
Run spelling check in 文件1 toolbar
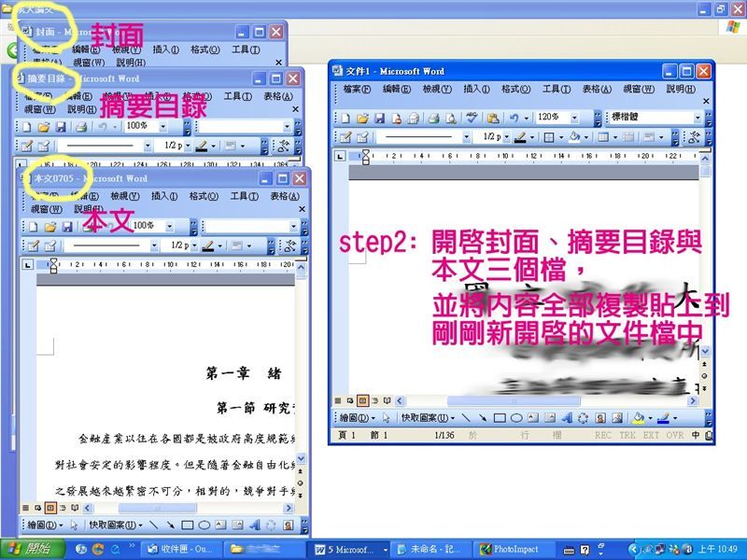[x=472, y=119]
